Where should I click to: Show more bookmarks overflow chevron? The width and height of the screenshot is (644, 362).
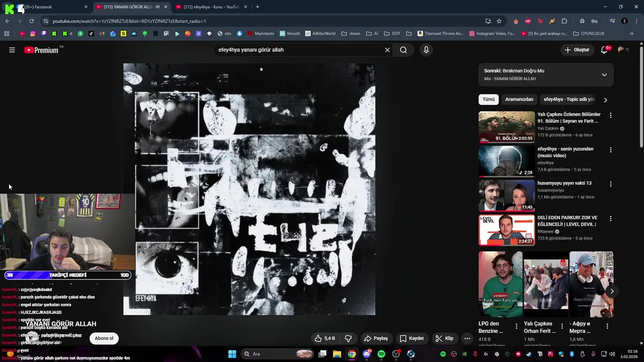[x=632, y=34]
